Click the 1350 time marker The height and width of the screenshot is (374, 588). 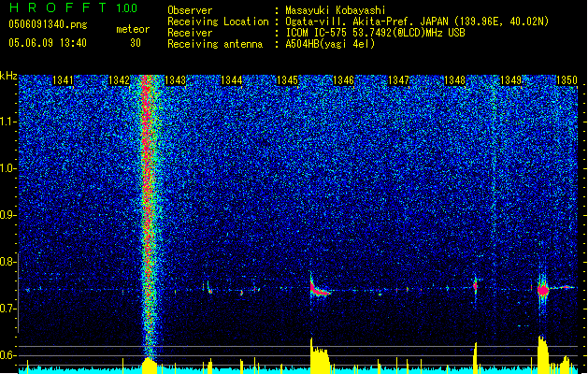(x=566, y=80)
